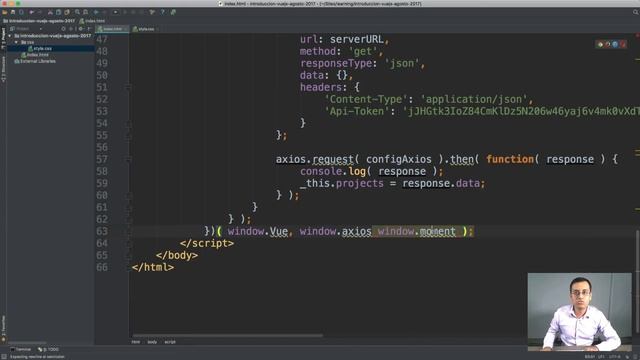The height and width of the screenshot is (360, 640).
Task: Click the body breadcrumb below editor
Action: click(x=152, y=342)
